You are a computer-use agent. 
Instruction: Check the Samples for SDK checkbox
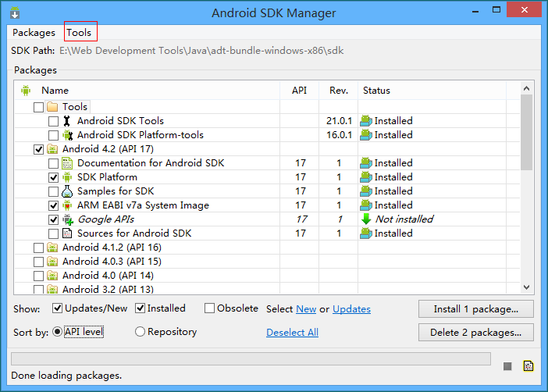pos(53,191)
